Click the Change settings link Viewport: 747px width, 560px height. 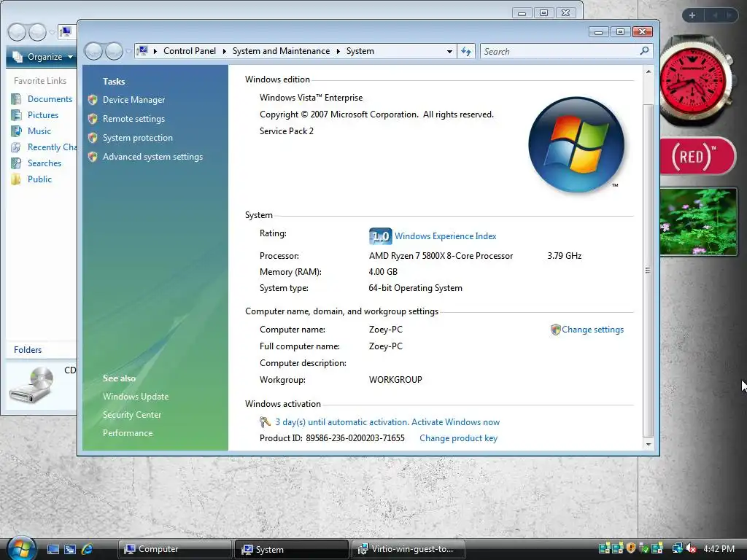(x=592, y=330)
